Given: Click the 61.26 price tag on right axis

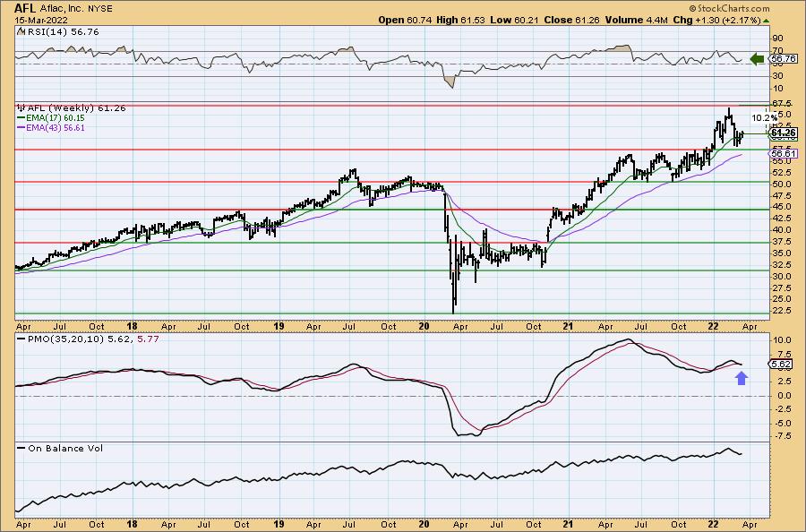Looking at the screenshot, I should [x=784, y=133].
